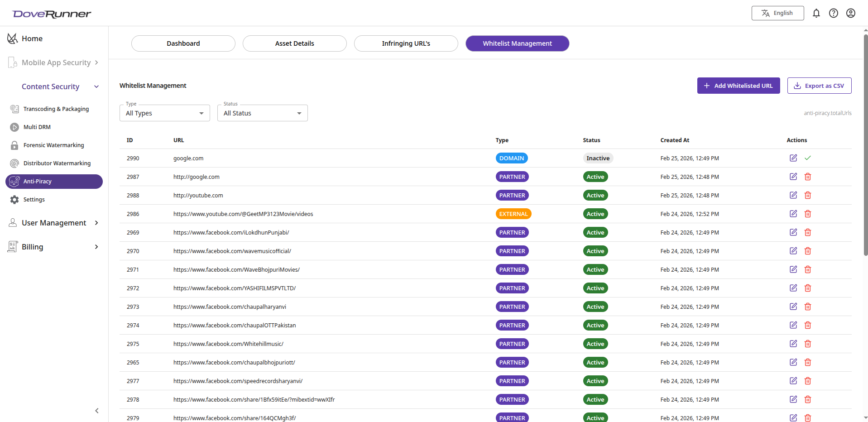Image resolution: width=868 pixels, height=422 pixels.
Task: Edit the entry with ID 2986
Action: pos(793,214)
